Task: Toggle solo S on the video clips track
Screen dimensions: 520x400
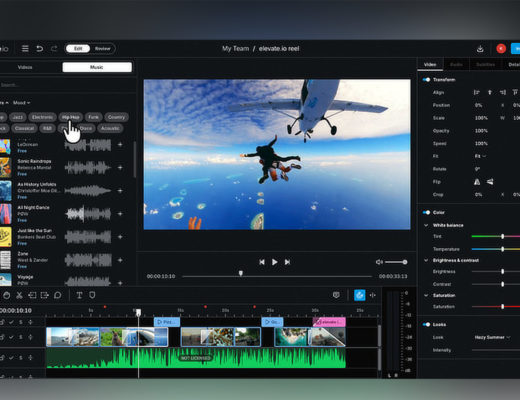Action: click(x=21, y=337)
